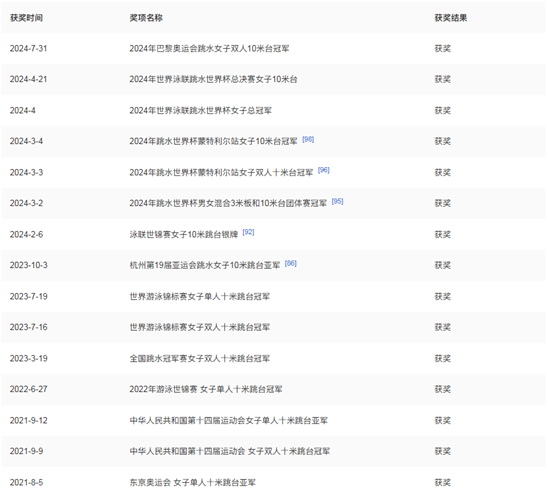Select the date 2021-8-5

pos(26,482)
